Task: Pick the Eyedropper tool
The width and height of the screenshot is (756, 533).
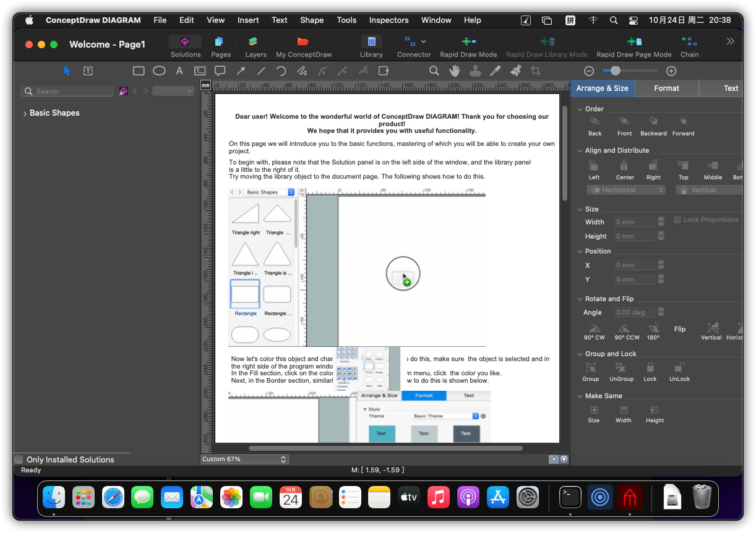Action: (495, 71)
